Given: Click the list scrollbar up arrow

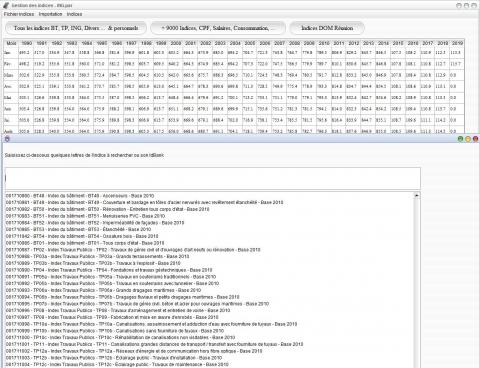Looking at the screenshot, I should (x=417, y=195).
